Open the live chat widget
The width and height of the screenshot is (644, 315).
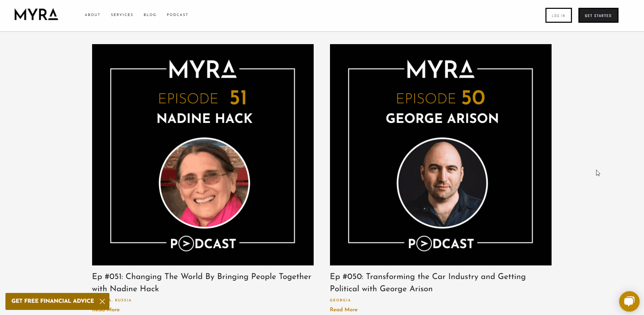629,301
